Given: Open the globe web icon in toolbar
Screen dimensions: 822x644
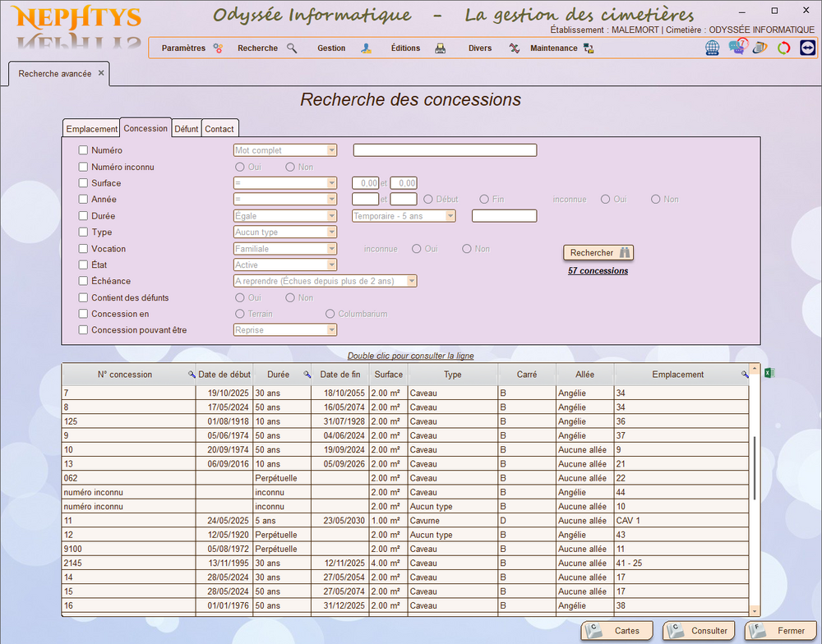Looking at the screenshot, I should (x=713, y=48).
